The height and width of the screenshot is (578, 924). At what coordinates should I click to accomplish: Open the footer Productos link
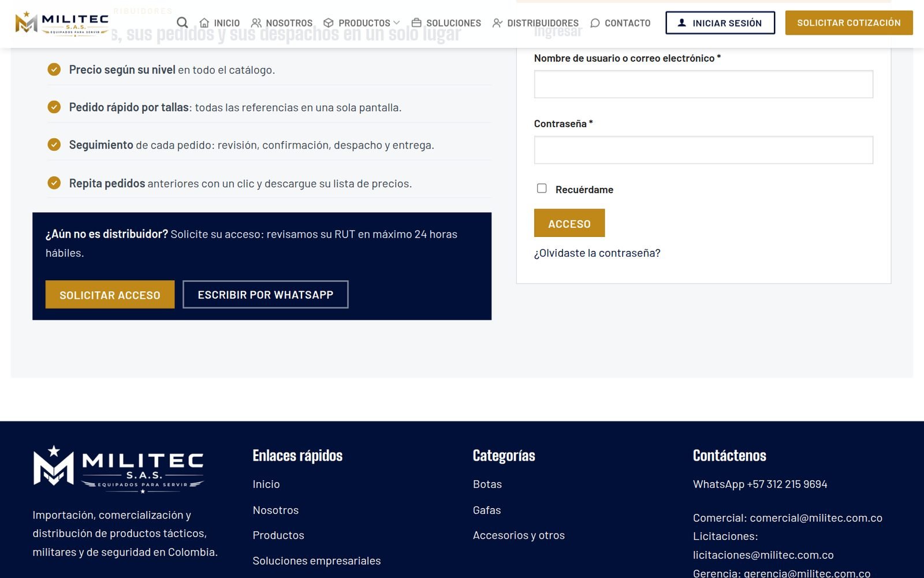pos(278,535)
